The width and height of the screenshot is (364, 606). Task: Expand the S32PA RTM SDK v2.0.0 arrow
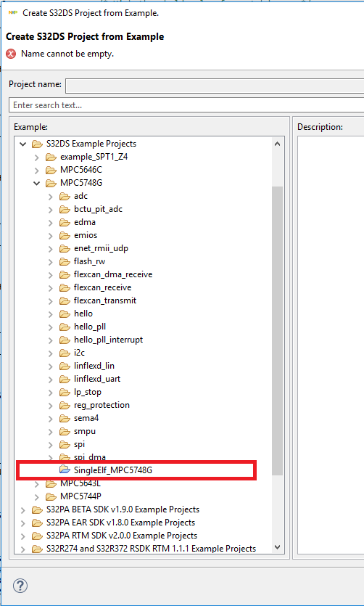[22, 536]
